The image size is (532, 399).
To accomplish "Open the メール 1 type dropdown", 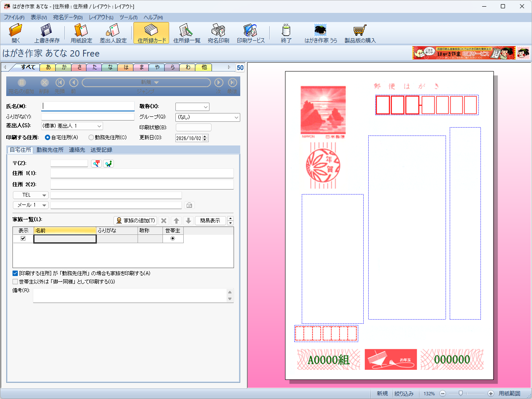I will pyautogui.click(x=31, y=205).
